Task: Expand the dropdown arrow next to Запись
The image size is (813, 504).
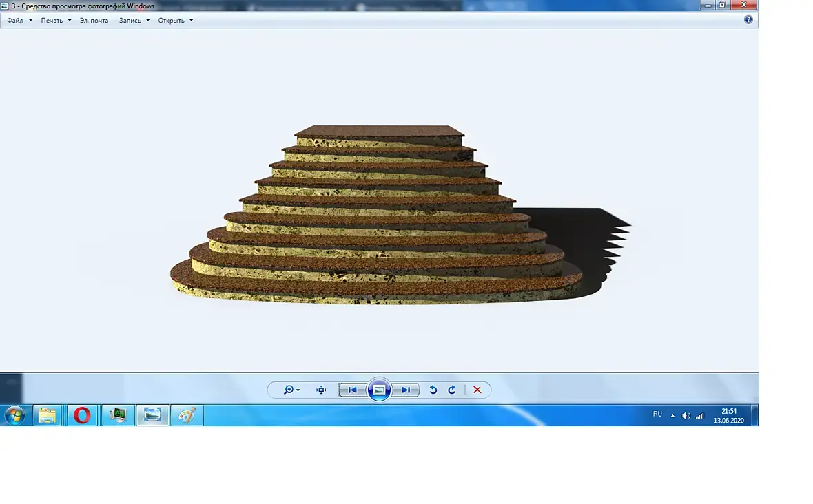Action: coord(147,20)
